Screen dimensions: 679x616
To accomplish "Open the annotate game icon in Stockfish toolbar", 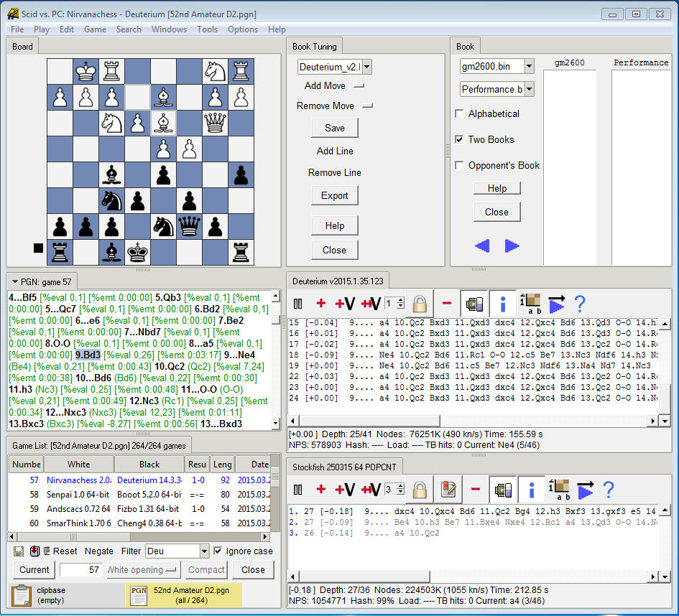I will tap(448, 490).
